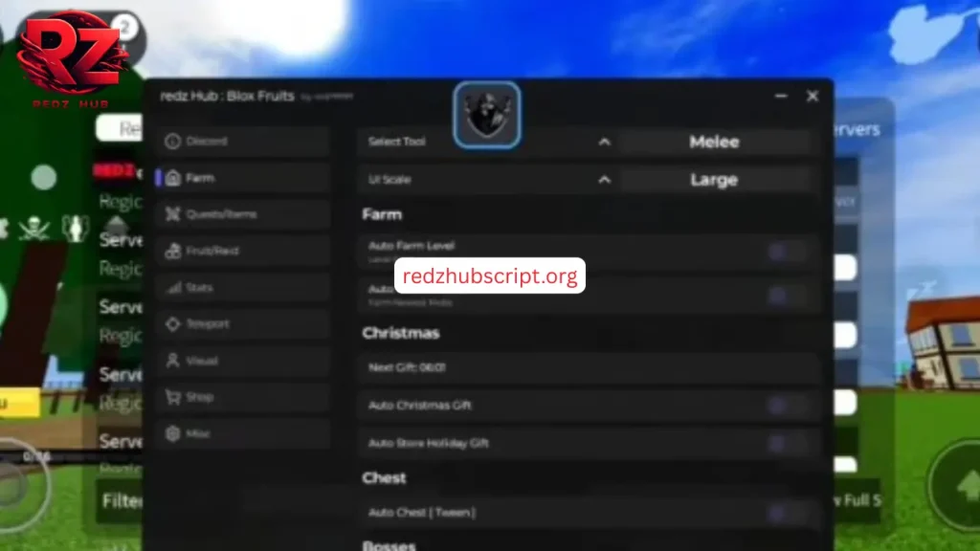Click the RZ Redz Hub logo
The height and width of the screenshot is (551, 980).
[x=73, y=58]
